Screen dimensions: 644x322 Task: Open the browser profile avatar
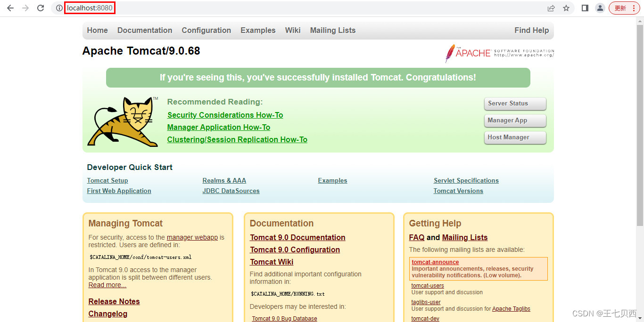pos(600,8)
